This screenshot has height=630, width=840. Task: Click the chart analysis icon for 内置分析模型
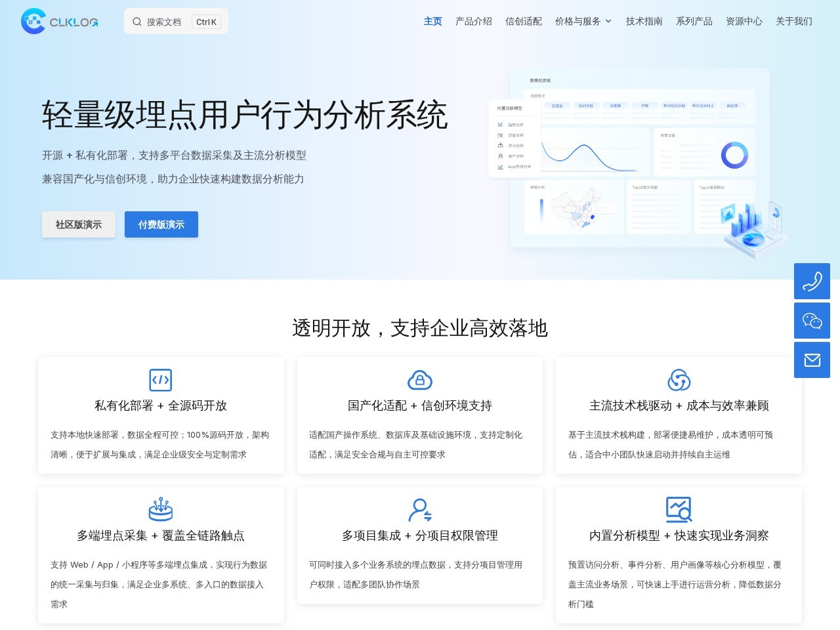tap(679, 509)
